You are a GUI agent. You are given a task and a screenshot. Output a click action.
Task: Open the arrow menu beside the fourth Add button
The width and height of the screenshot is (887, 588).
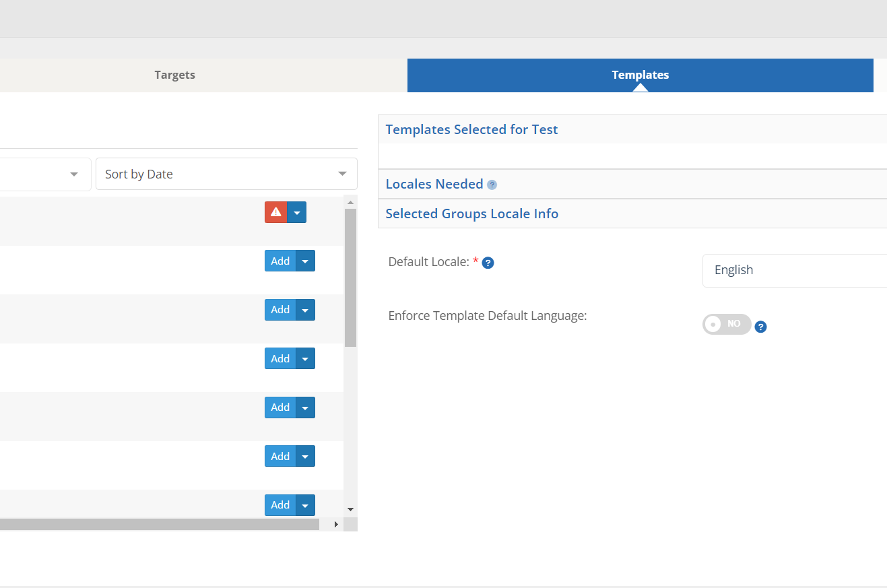(x=305, y=407)
